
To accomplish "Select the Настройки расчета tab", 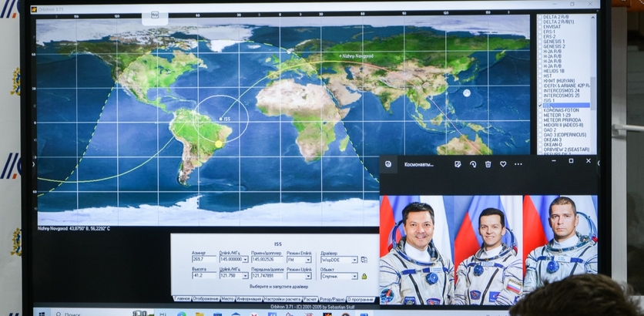I will (x=283, y=299).
